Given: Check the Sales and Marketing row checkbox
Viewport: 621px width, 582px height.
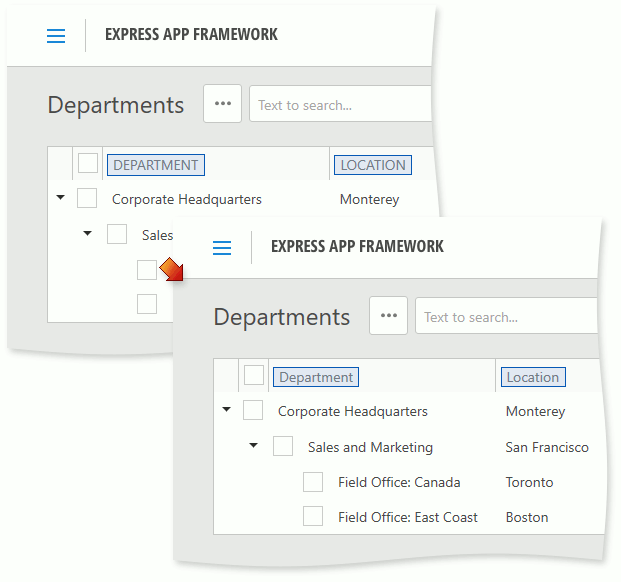Looking at the screenshot, I should (x=283, y=446).
